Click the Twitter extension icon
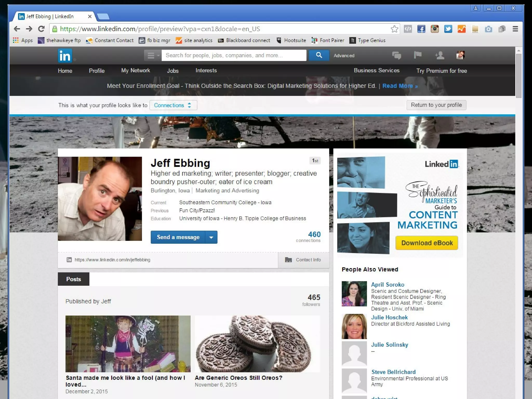The width and height of the screenshot is (532, 399). click(448, 29)
